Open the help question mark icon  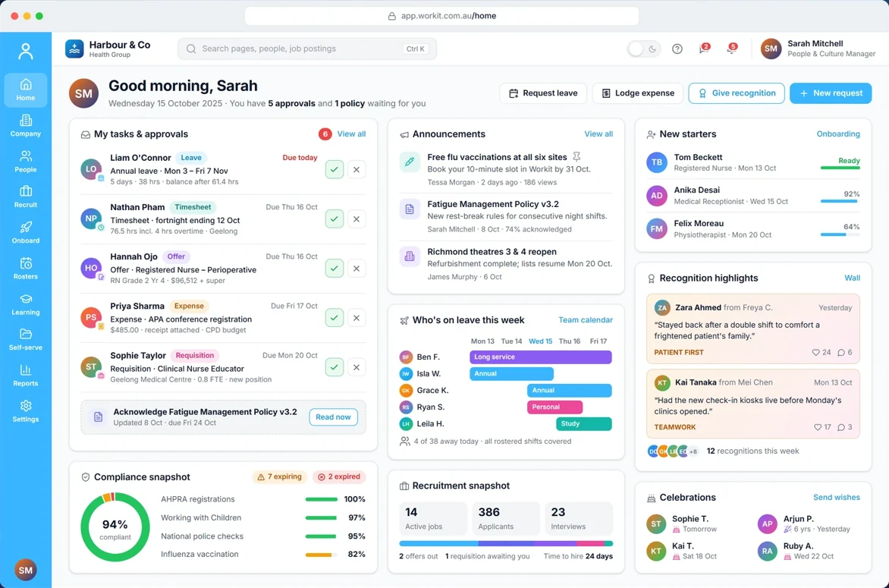[x=677, y=49]
